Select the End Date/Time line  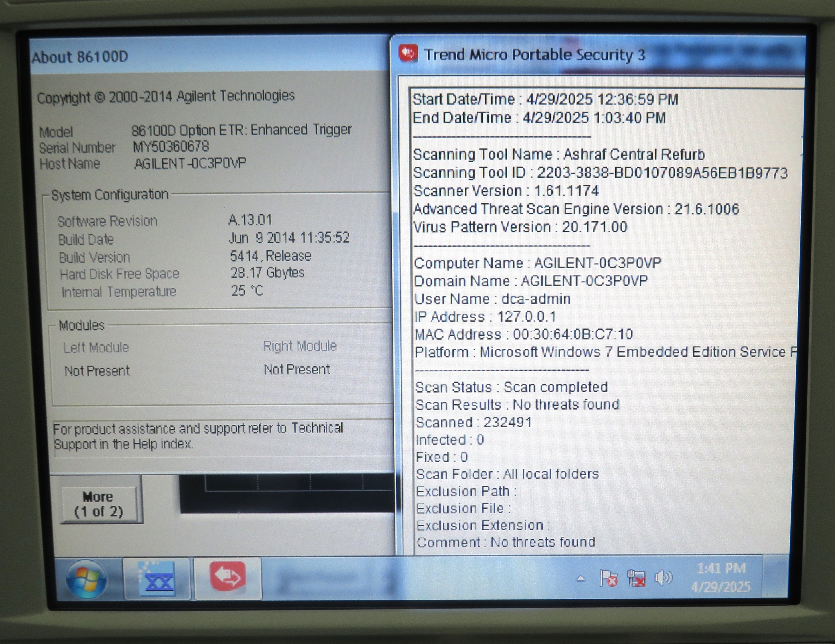click(539, 117)
